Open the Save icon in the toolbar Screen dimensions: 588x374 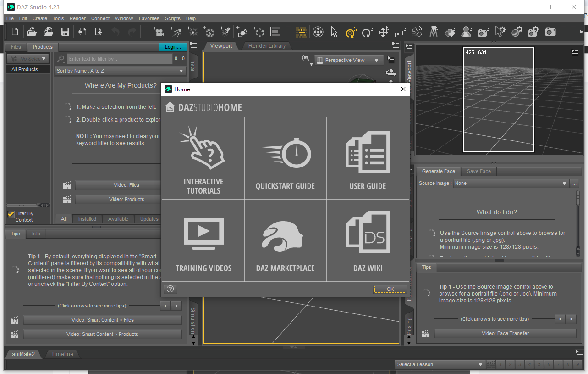tap(65, 32)
